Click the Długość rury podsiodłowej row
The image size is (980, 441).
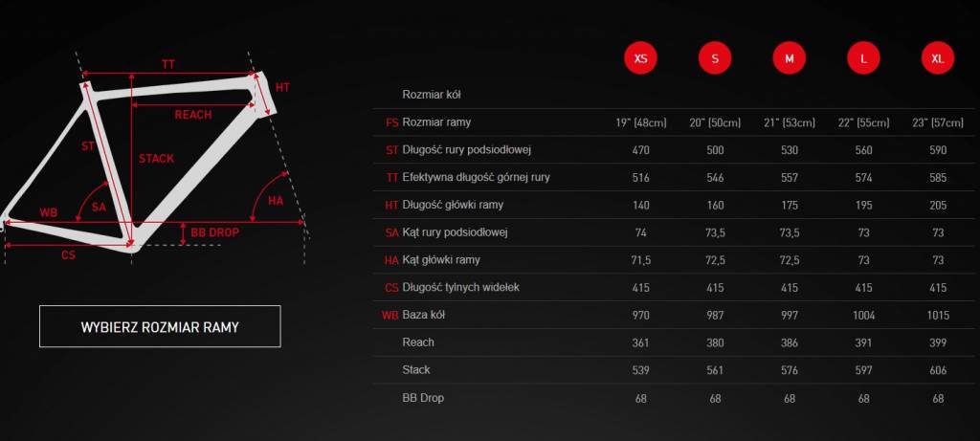coord(467,150)
